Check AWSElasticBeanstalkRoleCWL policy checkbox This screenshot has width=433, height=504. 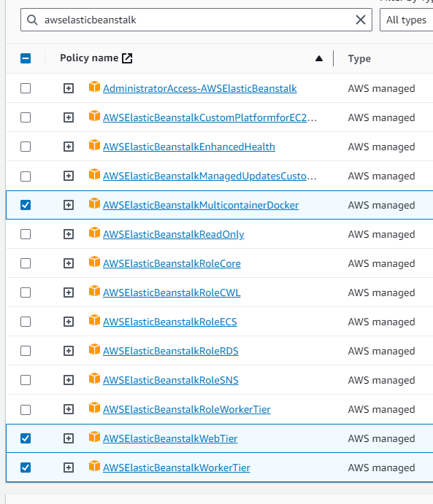(26, 292)
